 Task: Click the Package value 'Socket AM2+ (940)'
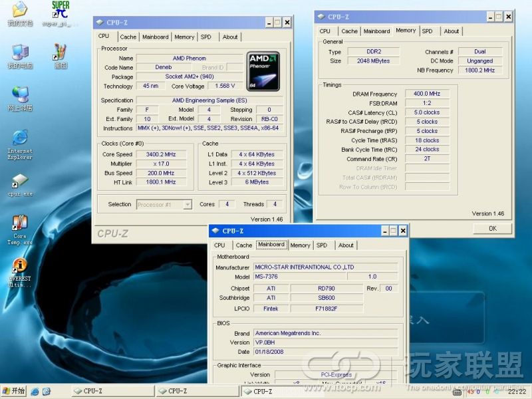pyautogui.click(x=190, y=76)
